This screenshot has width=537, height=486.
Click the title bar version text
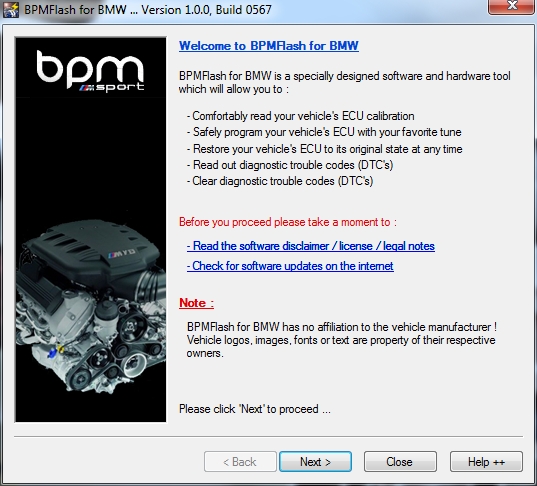click(206, 10)
